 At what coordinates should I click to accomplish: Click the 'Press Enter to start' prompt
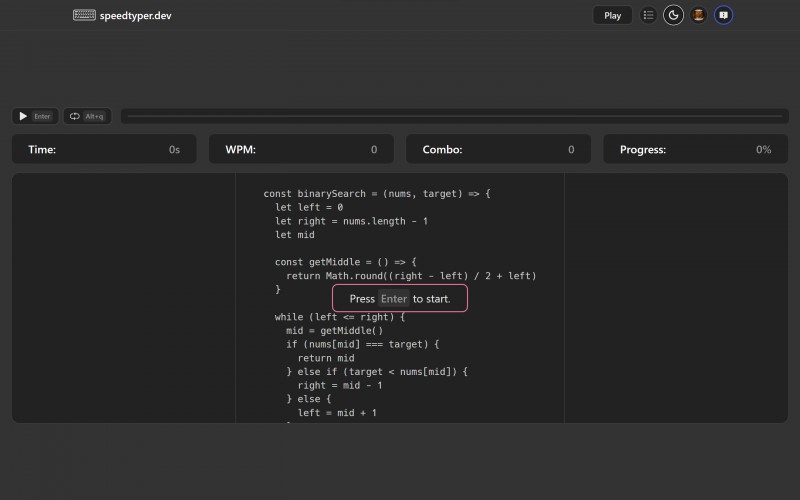(x=400, y=298)
